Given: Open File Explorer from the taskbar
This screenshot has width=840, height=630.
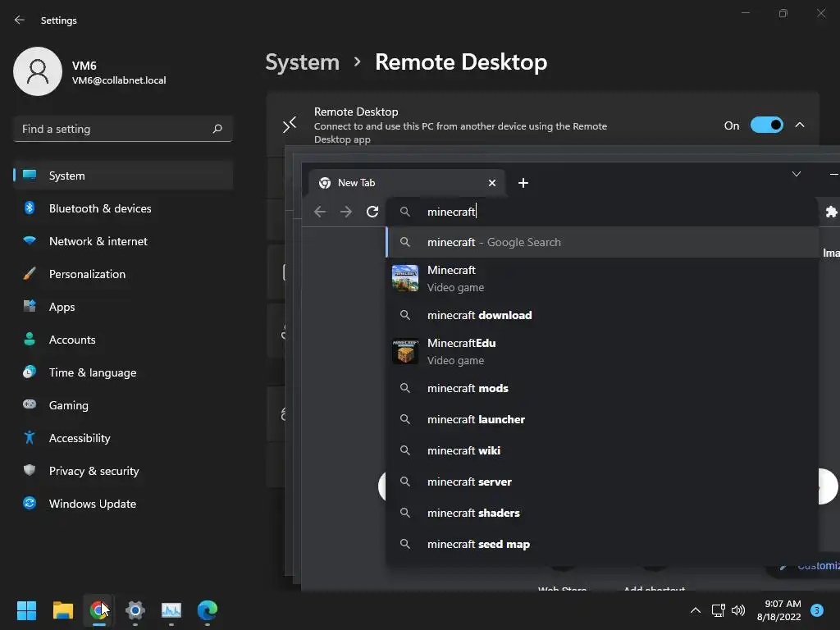Looking at the screenshot, I should tap(62, 610).
